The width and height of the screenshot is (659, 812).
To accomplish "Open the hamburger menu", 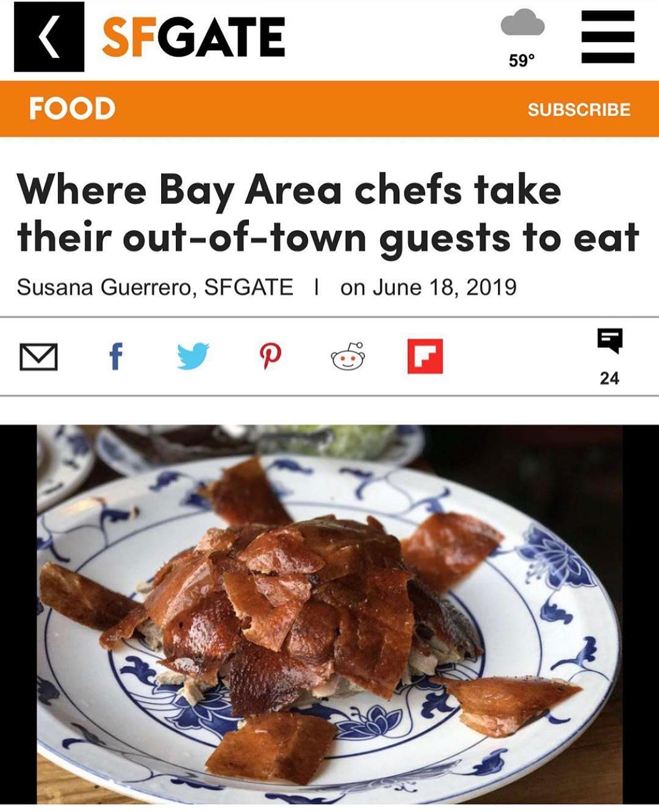I will pos(608,37).
